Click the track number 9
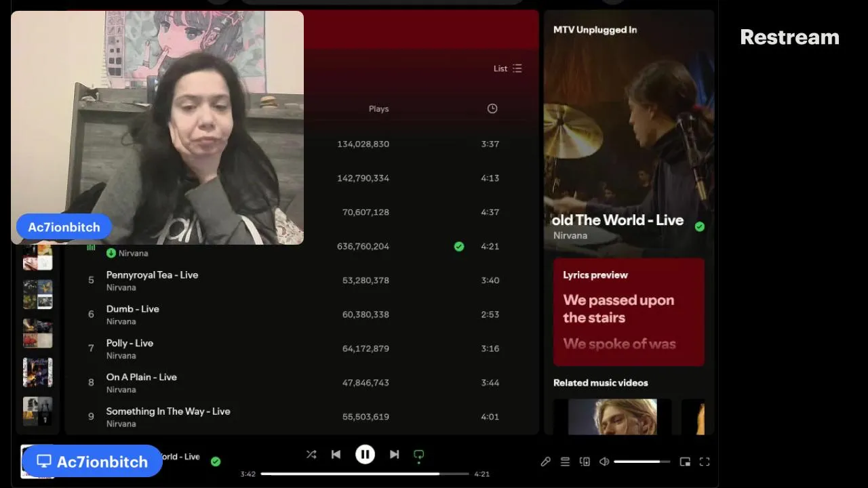The height and width of the screenshot is (488, 868). click(91, 417)
